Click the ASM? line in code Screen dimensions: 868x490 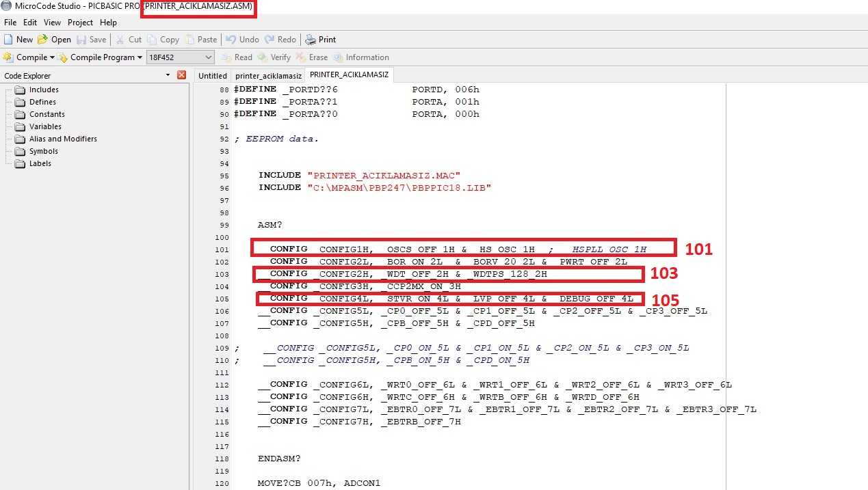coord(269,225)
